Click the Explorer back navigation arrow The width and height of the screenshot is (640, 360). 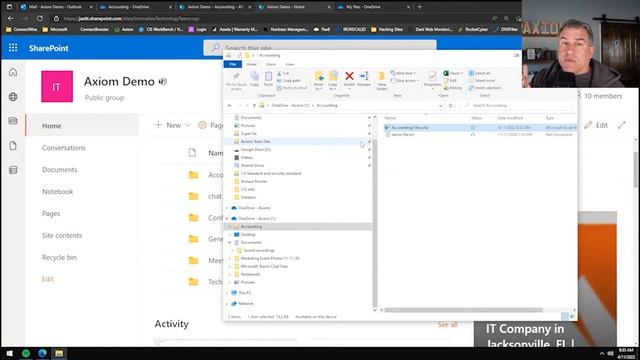[x=230, y=105]
